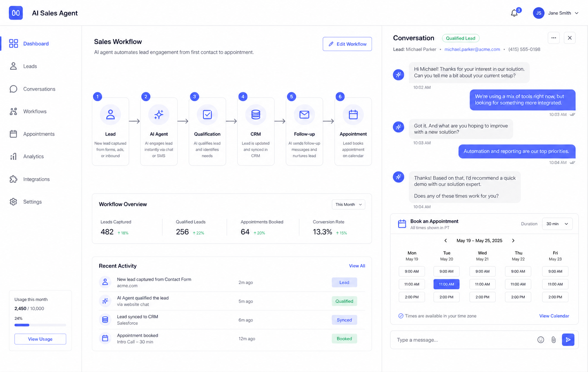Screen dimensions: 588x372
Task: Click the Synced status tag
Action: tap(344, 320)
